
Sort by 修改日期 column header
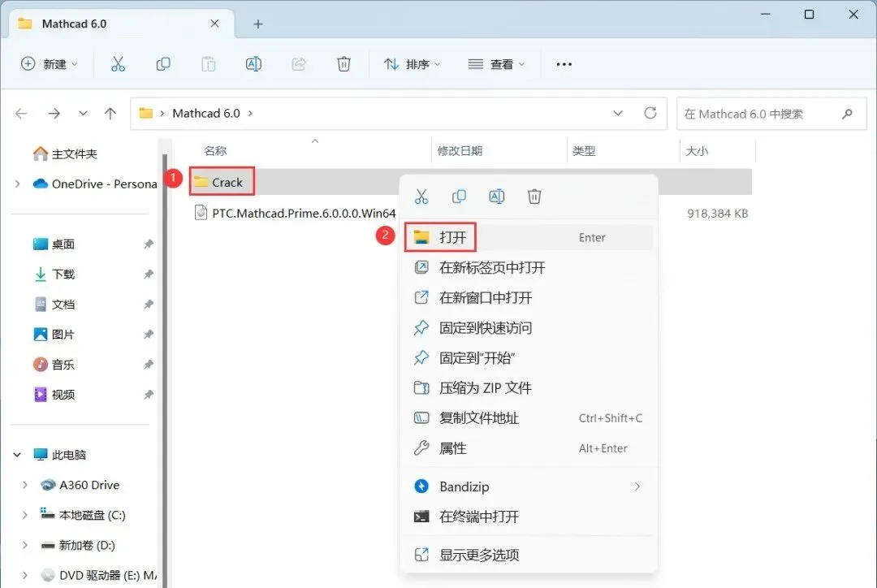point(460,151)
